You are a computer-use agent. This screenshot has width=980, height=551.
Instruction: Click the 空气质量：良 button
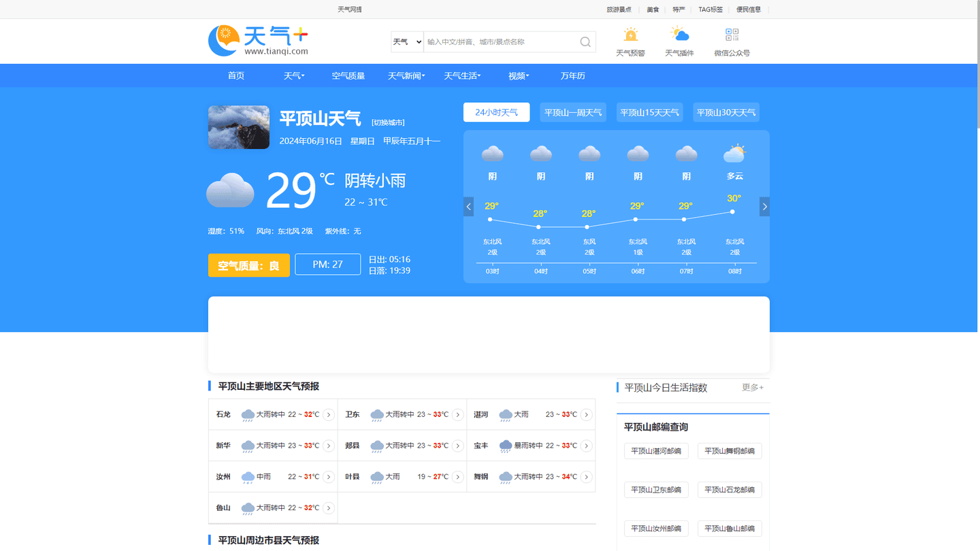pyautogui.click(x=249, y=265)
